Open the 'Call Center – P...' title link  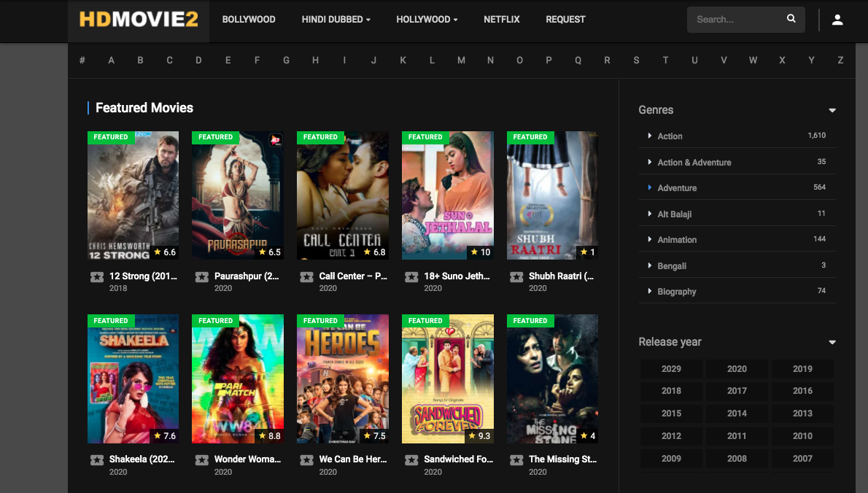[353, 276]
